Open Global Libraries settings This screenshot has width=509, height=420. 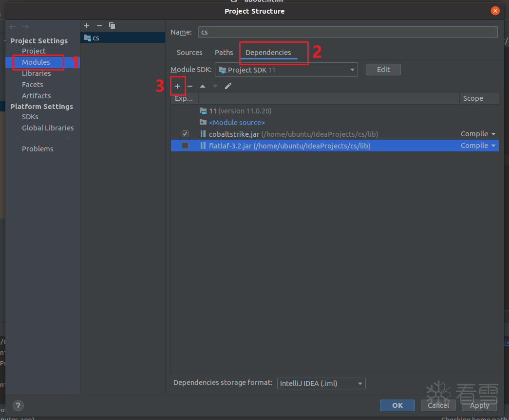48,128
